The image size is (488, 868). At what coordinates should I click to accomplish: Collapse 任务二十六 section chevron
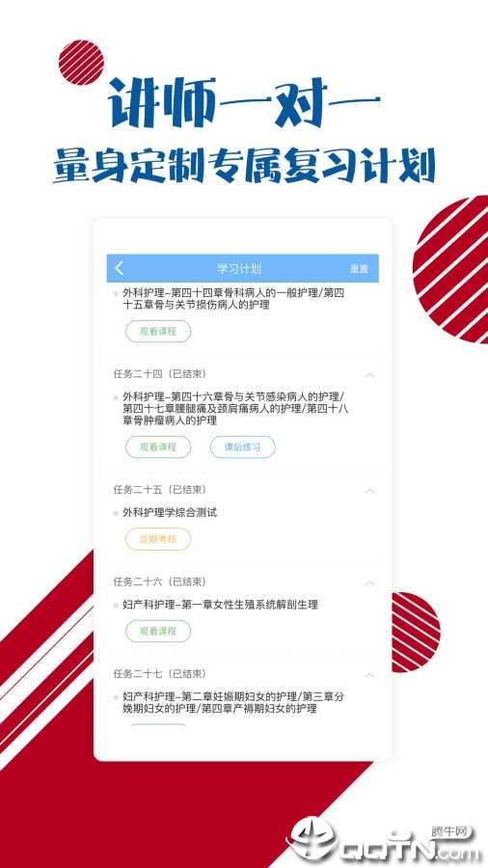click(x=369, y=583)
